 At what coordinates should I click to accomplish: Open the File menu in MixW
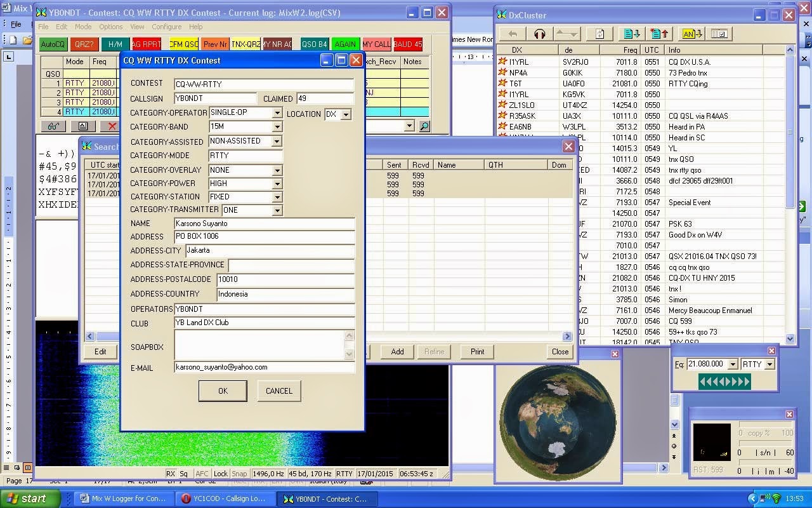click(43, 27)
